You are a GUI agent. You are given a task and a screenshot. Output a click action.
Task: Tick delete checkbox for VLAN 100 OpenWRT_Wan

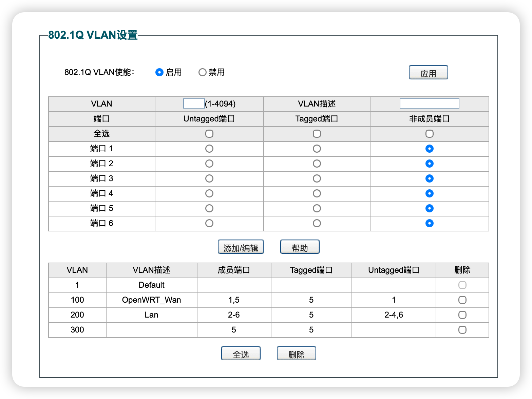coord(462,300)
